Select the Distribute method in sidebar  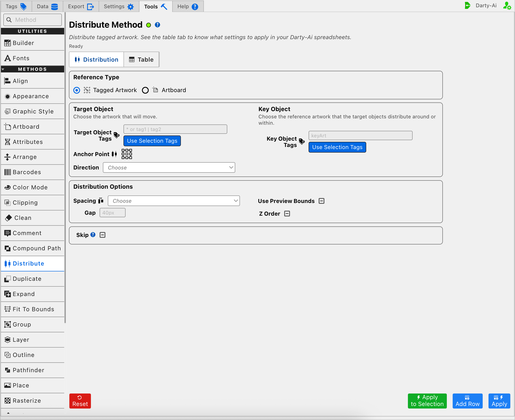tap(33, 263)
